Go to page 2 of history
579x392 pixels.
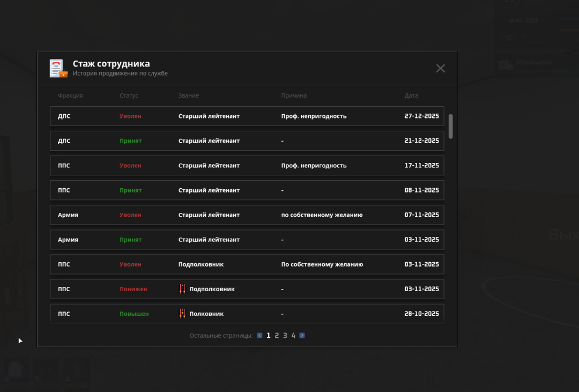(277, 336)
